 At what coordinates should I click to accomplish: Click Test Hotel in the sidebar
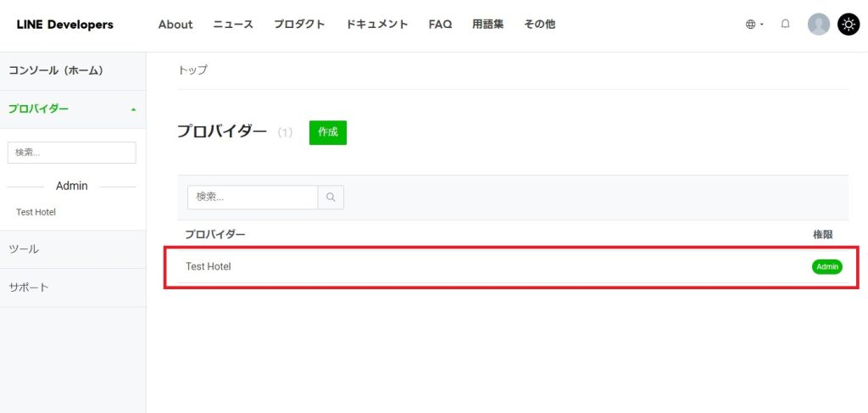tap(36, 212)
